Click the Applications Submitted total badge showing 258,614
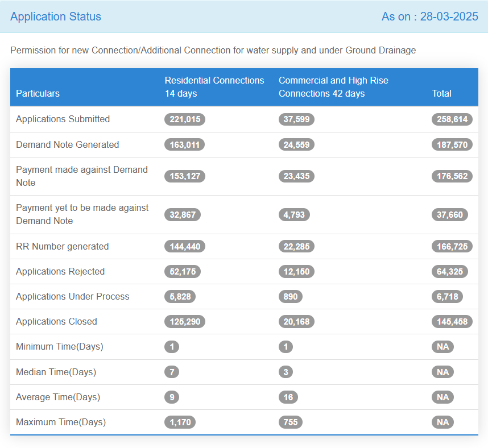The image size is (488, 448). pos(452,119)
